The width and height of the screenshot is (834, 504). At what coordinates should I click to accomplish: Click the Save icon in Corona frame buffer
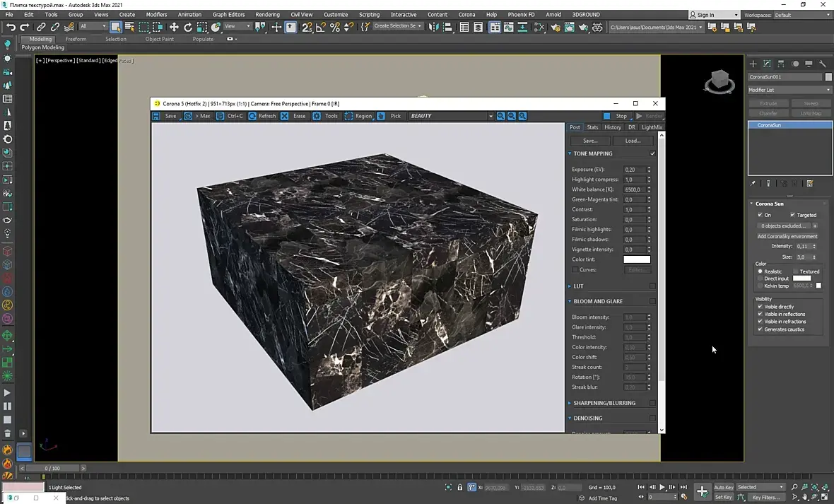pyautogui.click(x=157, y=116)
